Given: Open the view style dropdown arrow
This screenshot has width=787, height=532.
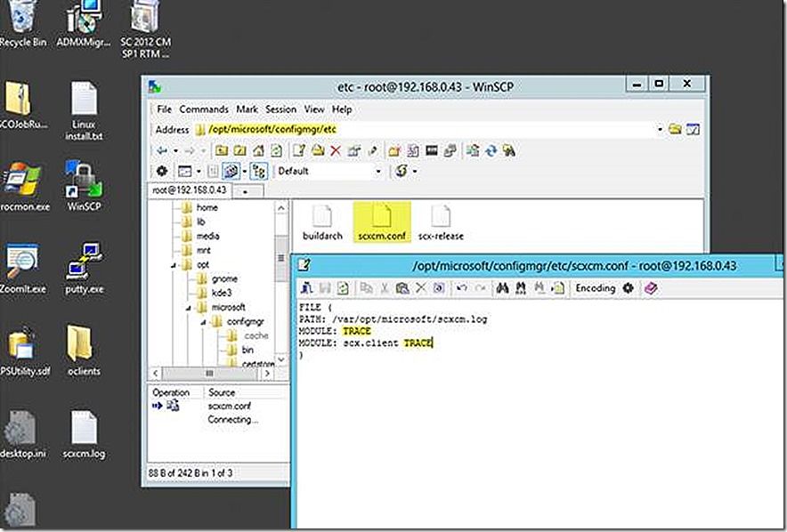Looking at the screenshot, I should [199, 172].
